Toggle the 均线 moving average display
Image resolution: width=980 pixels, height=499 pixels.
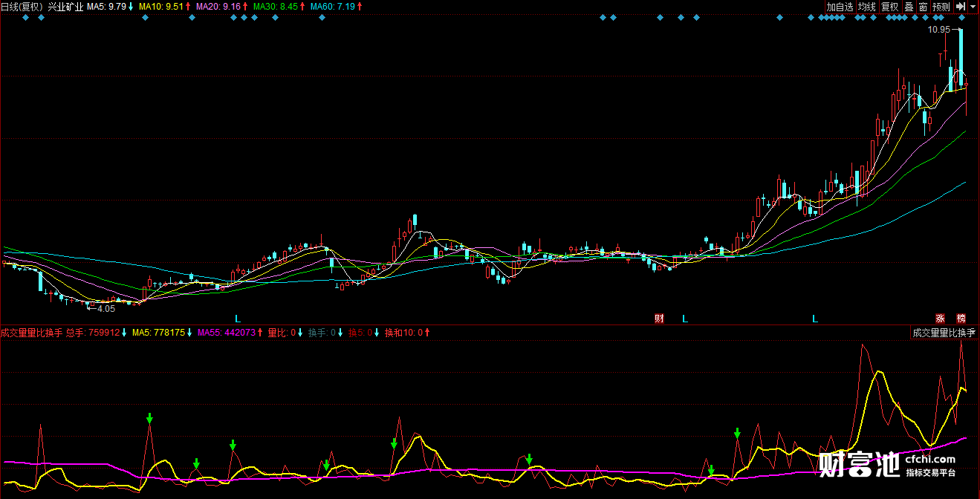(867, 7)
